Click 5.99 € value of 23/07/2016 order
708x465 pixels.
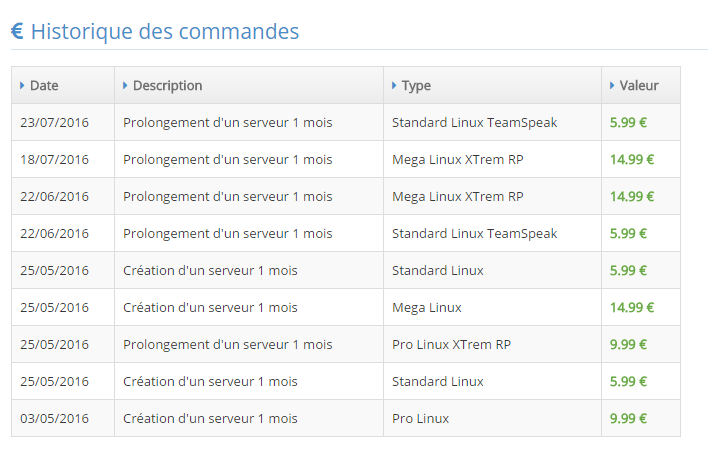[628, 122]
